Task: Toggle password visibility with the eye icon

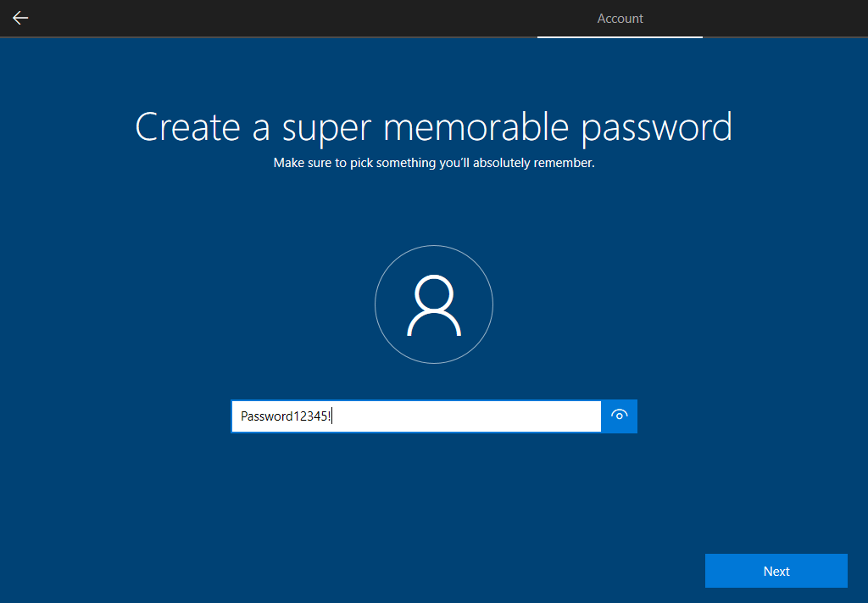Action: pyautogui.click(x=619, y=416)
